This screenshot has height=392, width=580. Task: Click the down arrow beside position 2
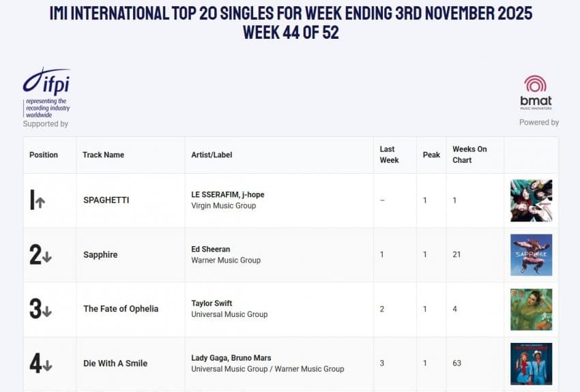(x=47, y=257)
